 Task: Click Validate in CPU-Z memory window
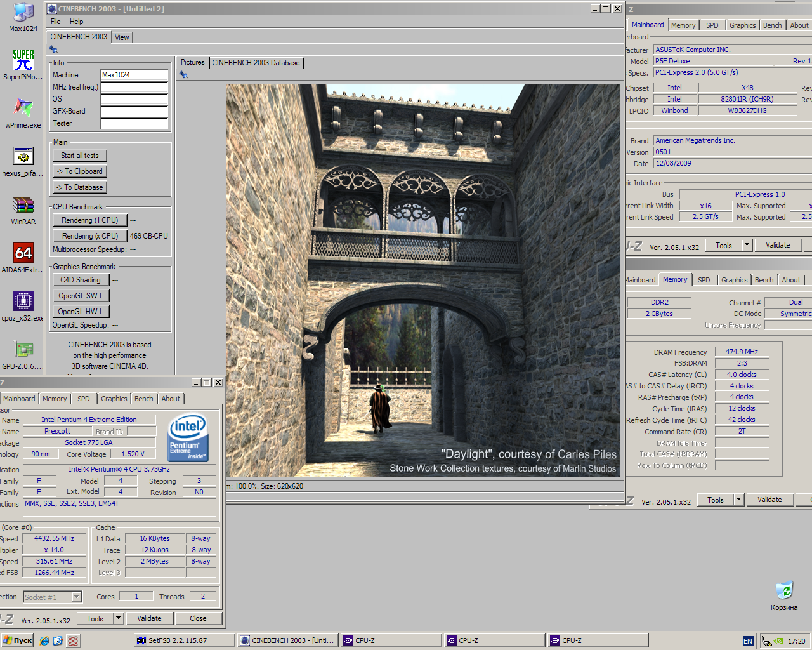pyautogui.click(x=769, y=500)
